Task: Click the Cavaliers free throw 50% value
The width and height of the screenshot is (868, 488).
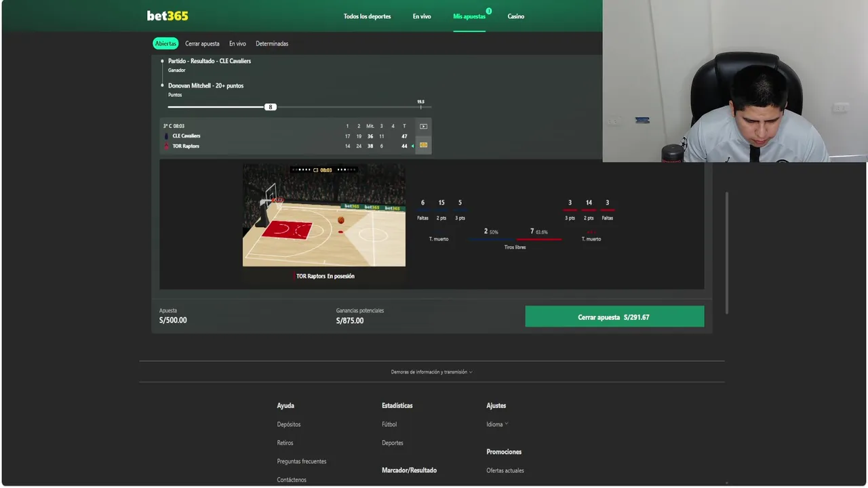Action: [494, 232]
